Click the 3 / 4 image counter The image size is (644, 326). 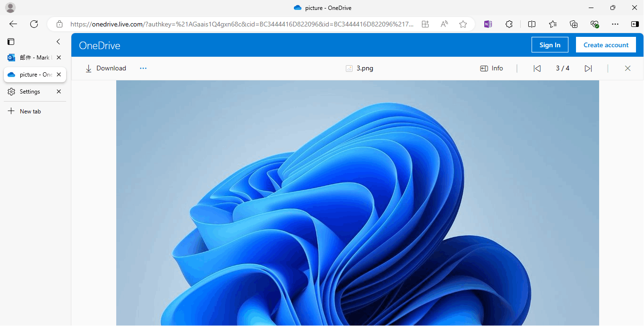(563, 69)
